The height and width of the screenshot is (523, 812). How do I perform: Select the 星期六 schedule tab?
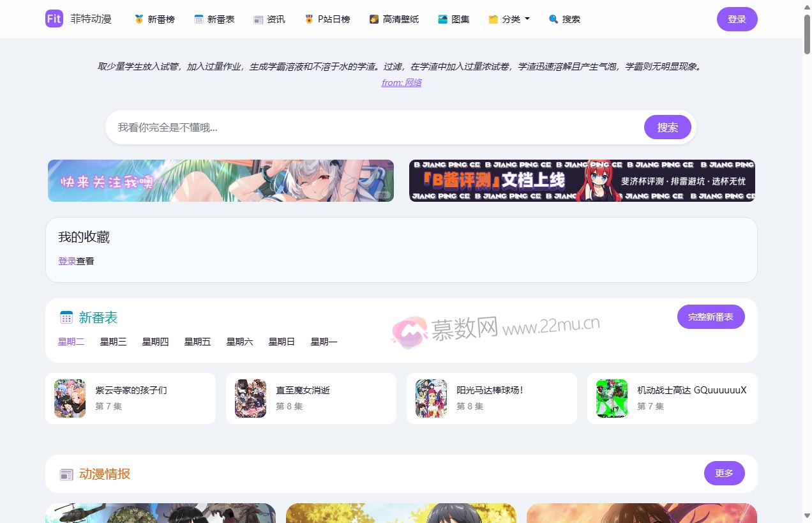(x=239, y=342)
